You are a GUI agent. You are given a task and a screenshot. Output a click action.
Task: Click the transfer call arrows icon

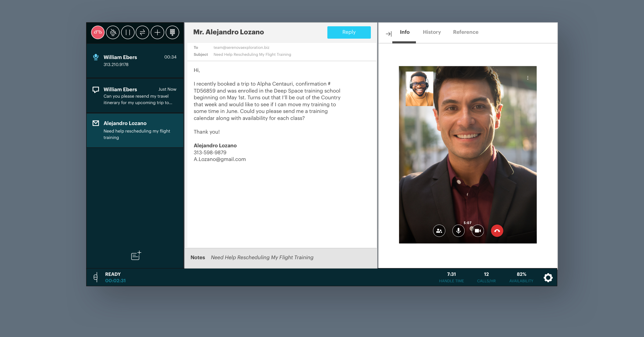[x=142, y=32]
